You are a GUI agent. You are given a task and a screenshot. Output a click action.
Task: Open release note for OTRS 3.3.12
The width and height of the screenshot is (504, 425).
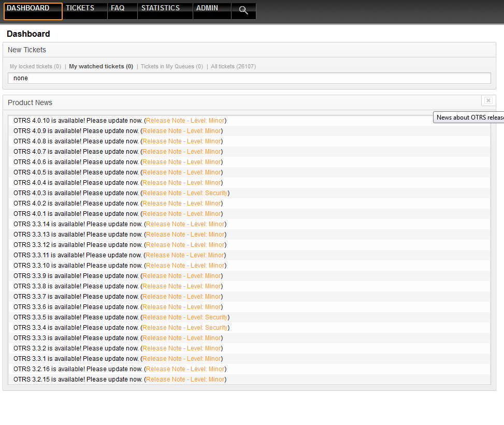185,245
